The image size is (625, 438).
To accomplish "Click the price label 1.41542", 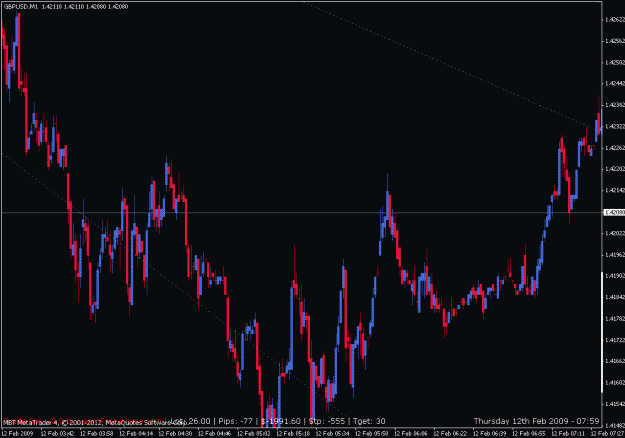I will pyautogui.click(x=615, y=404).
